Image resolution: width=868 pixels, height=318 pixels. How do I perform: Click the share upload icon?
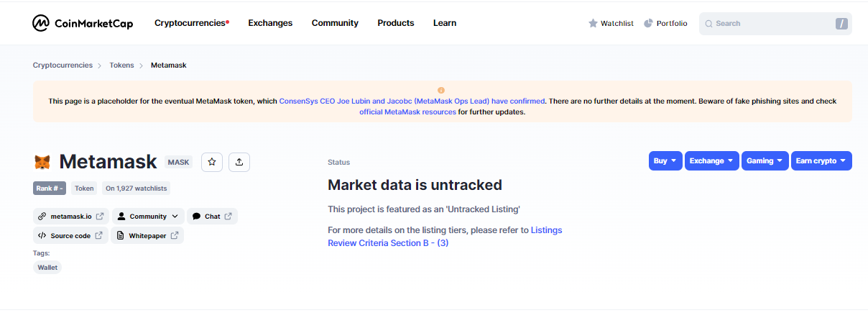[239, 162]
